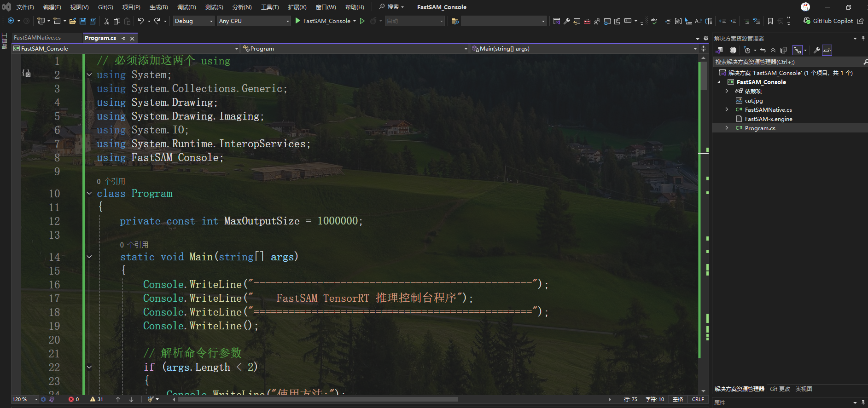Switch to the Git 更改 tab
This screenshot has height=408, width=868.
(x=780, y=389)
